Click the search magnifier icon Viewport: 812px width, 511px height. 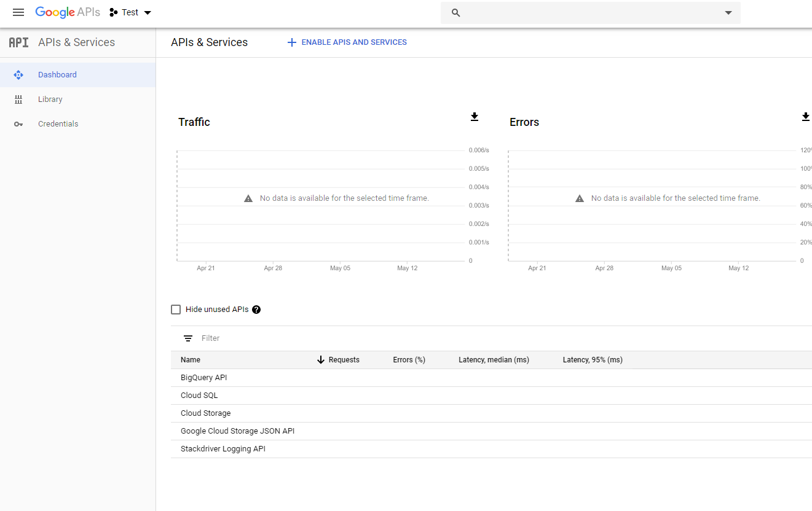(x=455, y=12)
